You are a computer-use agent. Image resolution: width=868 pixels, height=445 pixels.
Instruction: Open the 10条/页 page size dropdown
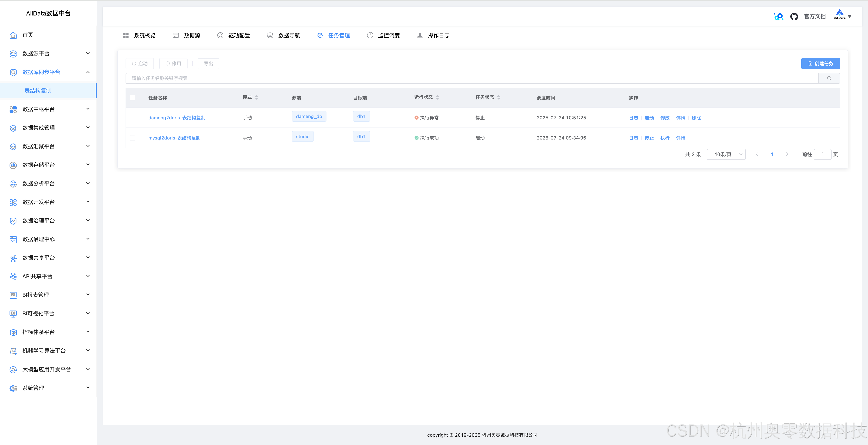[x=726, y=155]
